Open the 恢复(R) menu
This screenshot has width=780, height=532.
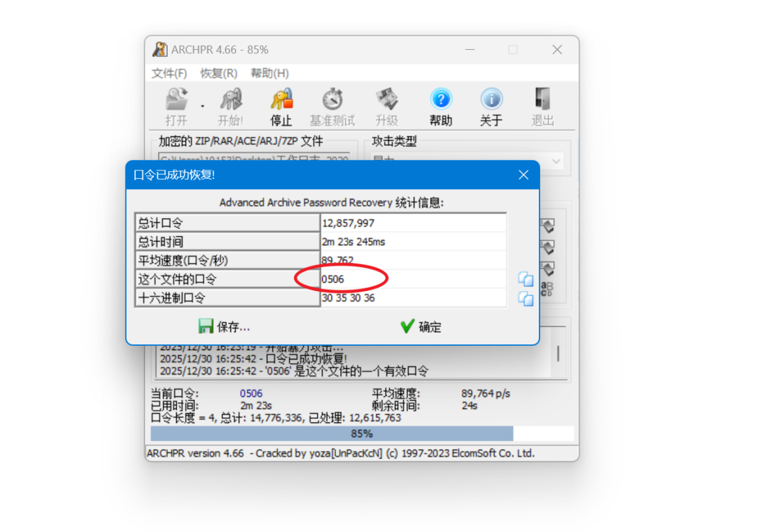218,73
